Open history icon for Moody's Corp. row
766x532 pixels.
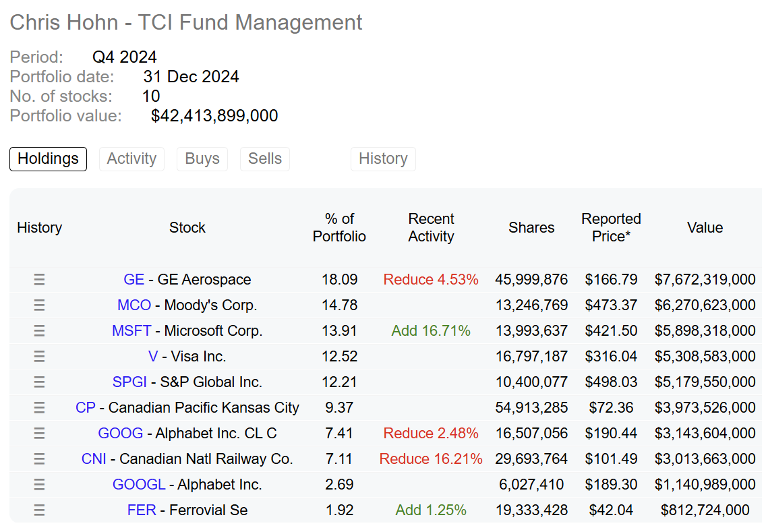pyautogui.click(x=39, y=305)
